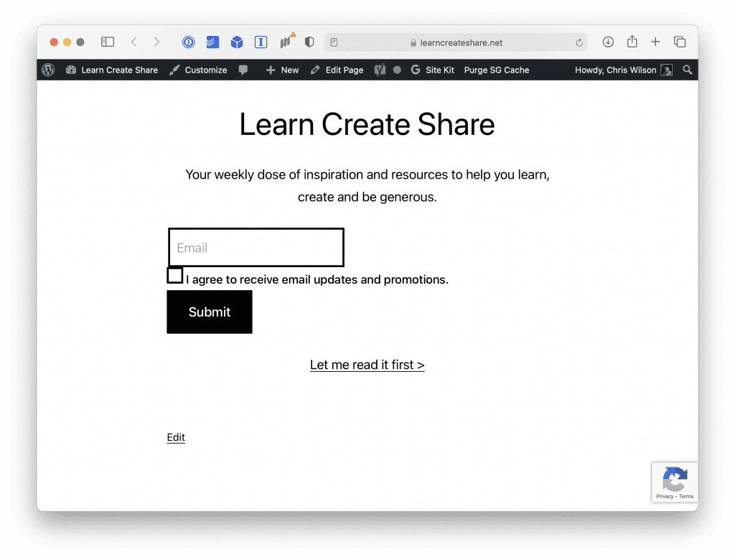Check the agree to receive emails checkbox

coord(175,275)
